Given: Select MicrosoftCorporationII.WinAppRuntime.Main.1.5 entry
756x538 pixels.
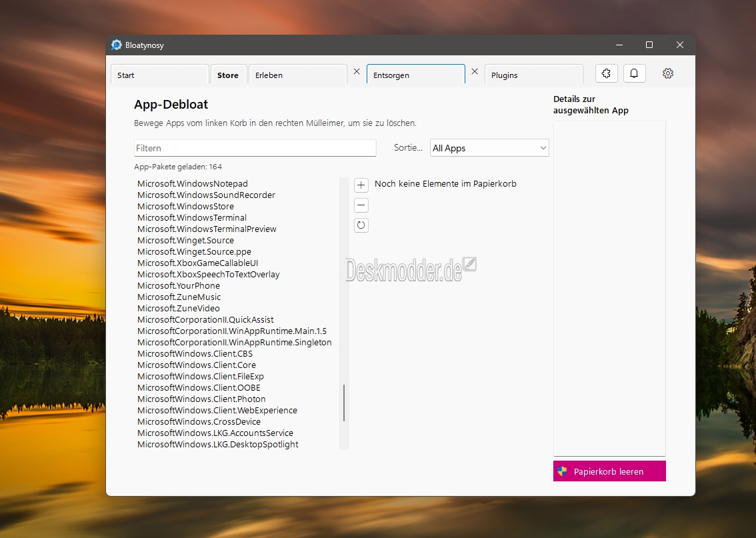Looking at the screenshot, I should (232, 331).
